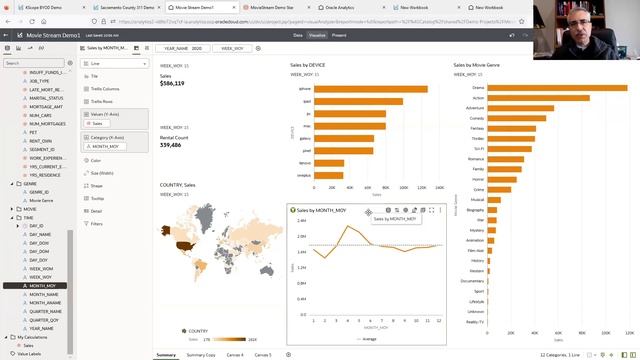Click in the data panel Search field
Screen dimensions: 640x360
click(x=34, y=63)
